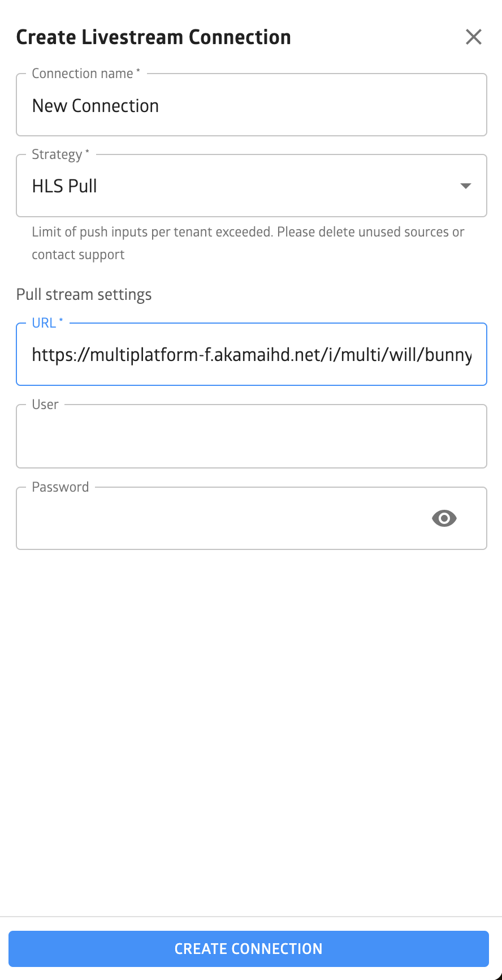
Task: Close the Create Livestream Connection dialog
Action: 473,37
